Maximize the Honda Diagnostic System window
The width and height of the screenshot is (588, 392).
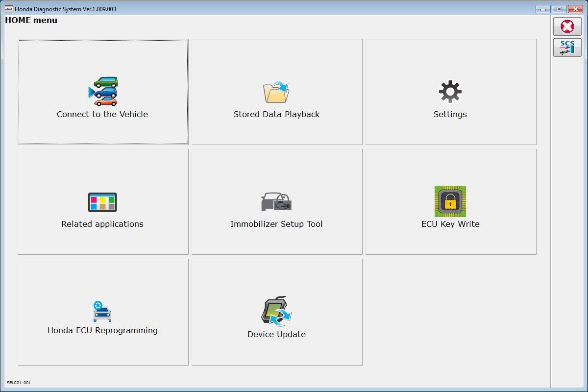(x=559, y=9)
